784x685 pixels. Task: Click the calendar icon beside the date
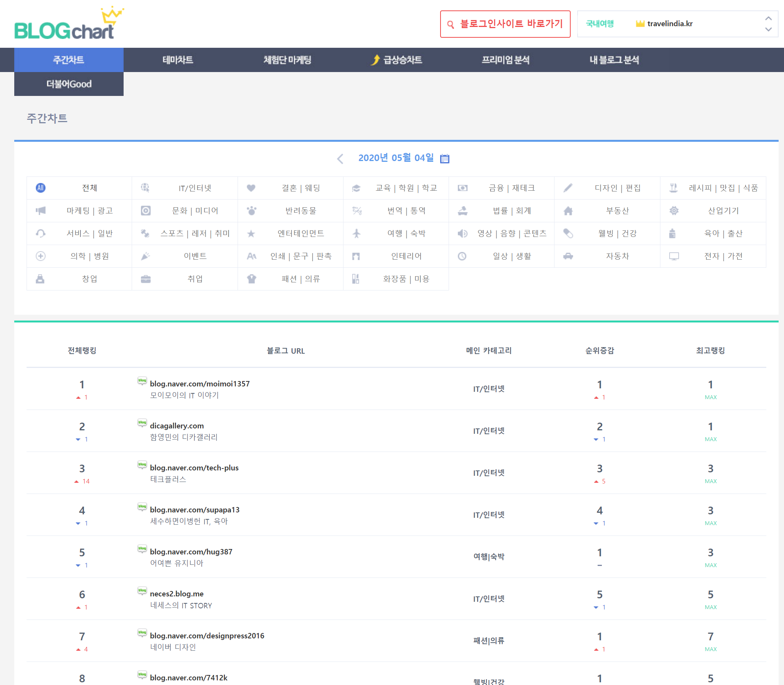[x=445, y=158]
